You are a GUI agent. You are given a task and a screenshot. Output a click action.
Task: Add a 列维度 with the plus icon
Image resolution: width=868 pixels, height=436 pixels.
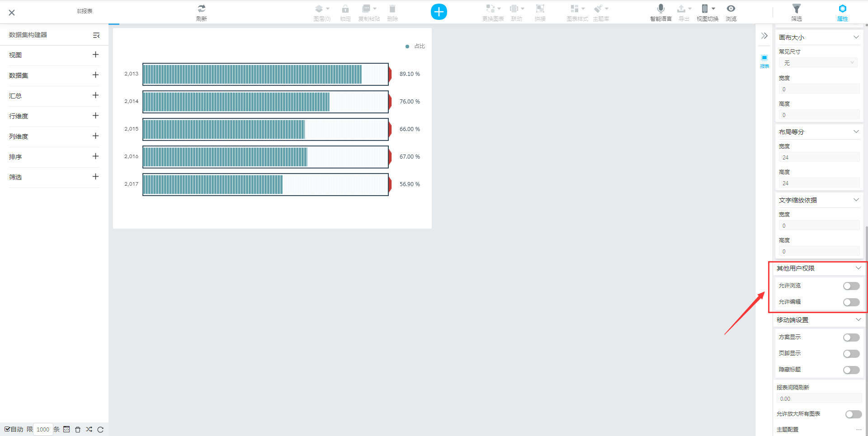point(95,136)
